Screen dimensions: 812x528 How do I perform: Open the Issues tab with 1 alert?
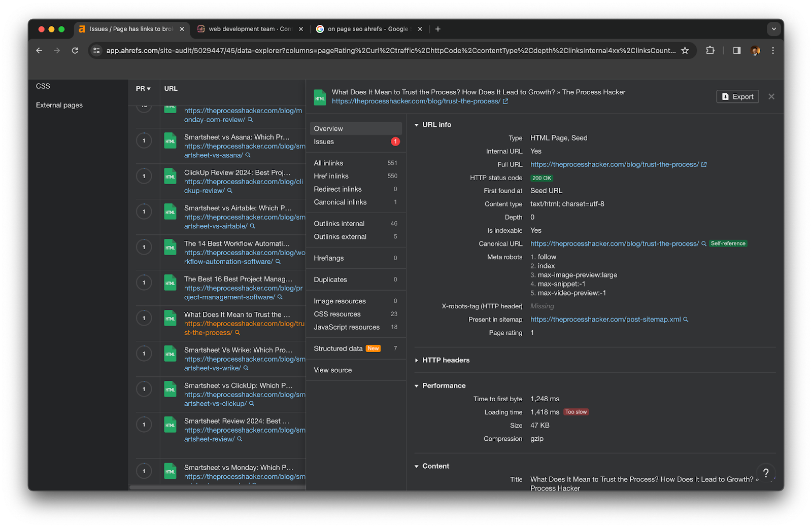(x=356, y=142)
